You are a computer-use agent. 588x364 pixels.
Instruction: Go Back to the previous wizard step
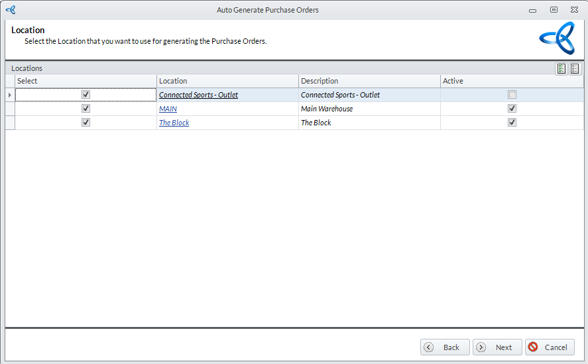click(x=445, y=347)
